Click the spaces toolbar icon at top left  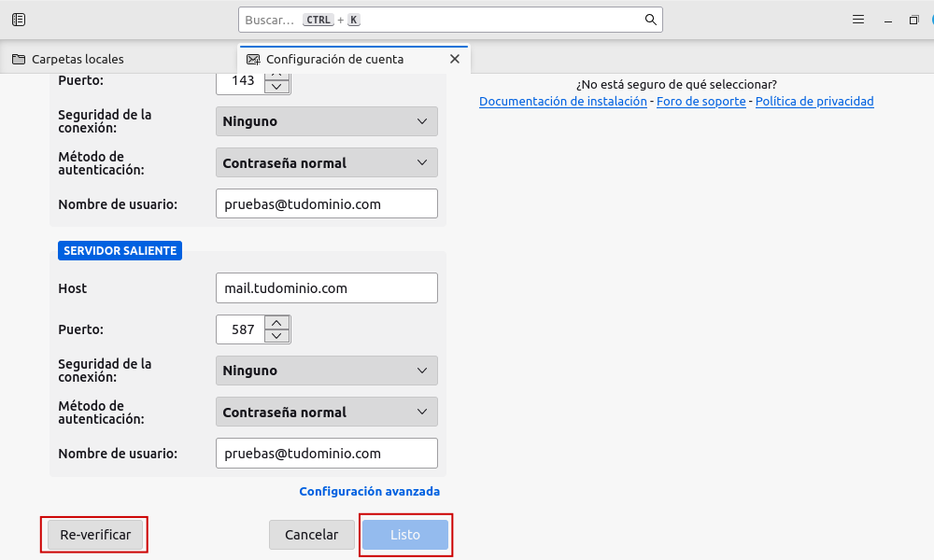(x=19, y=20)
